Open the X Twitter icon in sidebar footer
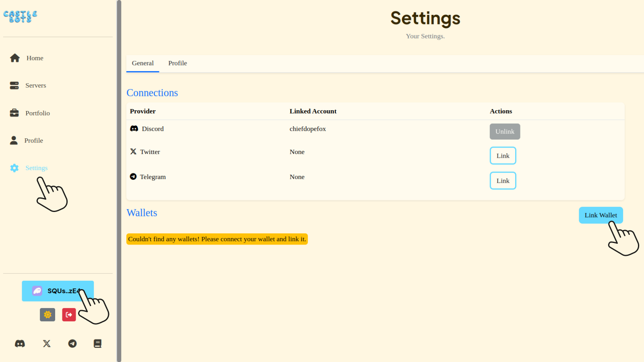This screenshot has width=644, height=362. tap(47, 343)
